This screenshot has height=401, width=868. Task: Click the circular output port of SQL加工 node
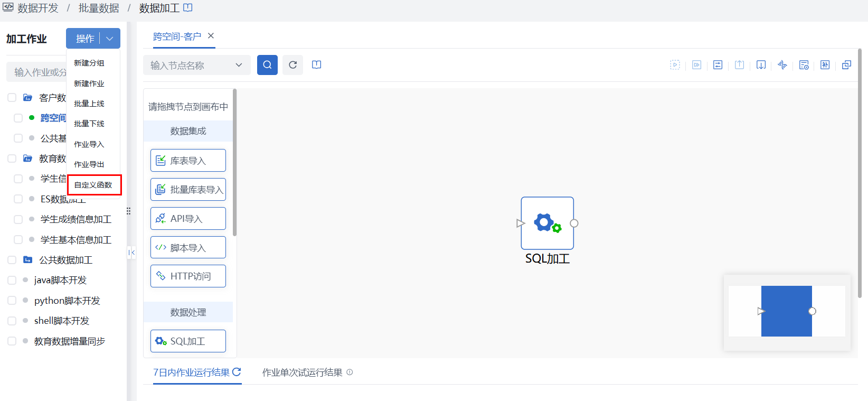click(574, 223)
